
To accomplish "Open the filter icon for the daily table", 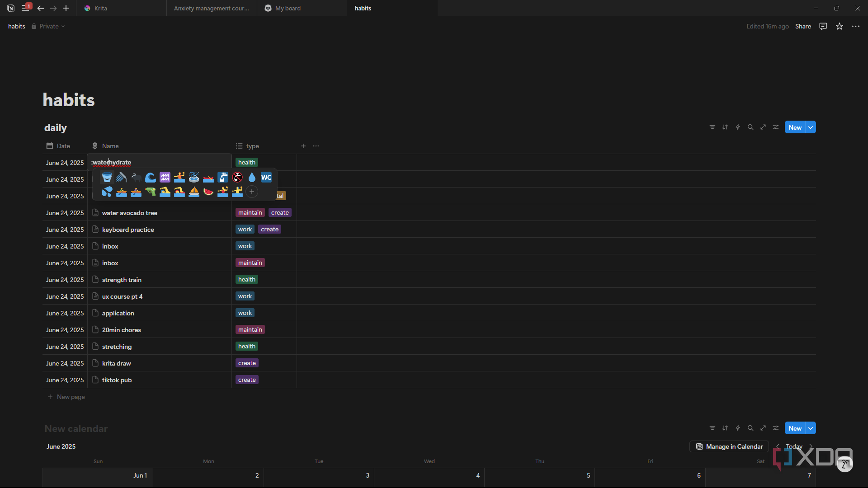I will click(712, 127).
